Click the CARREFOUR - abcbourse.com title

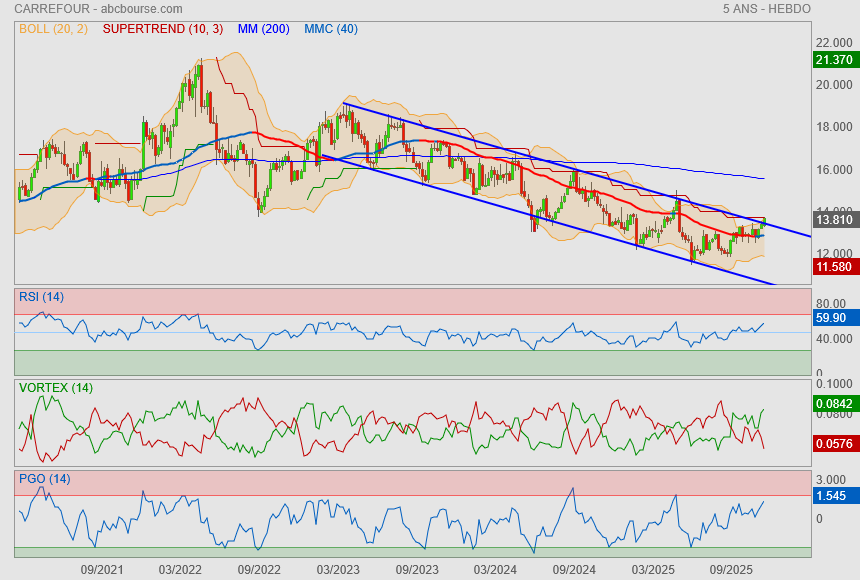pyautogui.click(x=98, y=9)
